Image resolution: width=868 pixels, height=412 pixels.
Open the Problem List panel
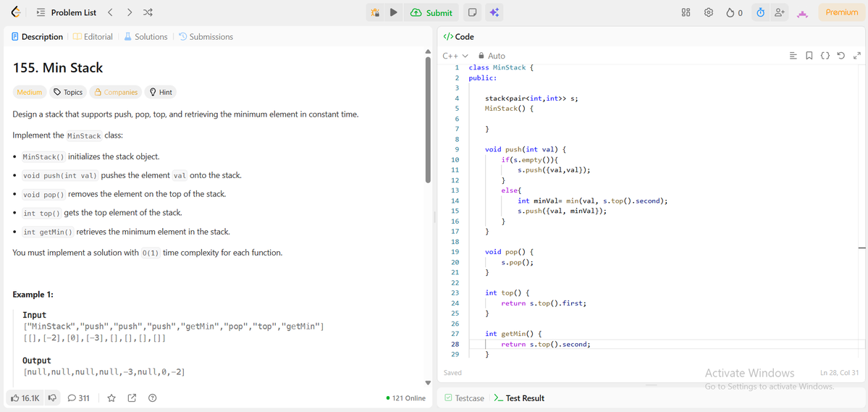coord(66,12)
